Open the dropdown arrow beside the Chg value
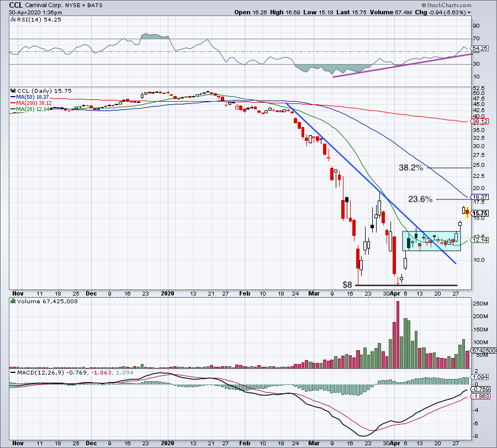Viewport: 497px width, 448px height. tap(469, 13)
